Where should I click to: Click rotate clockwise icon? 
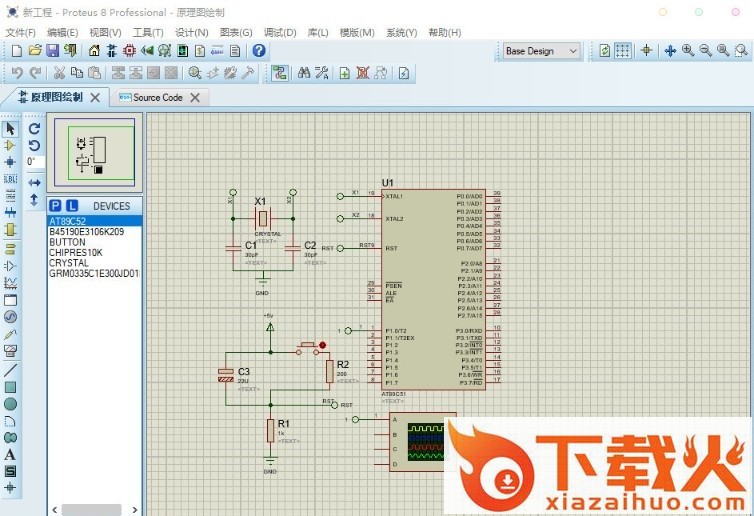[34, 128]
